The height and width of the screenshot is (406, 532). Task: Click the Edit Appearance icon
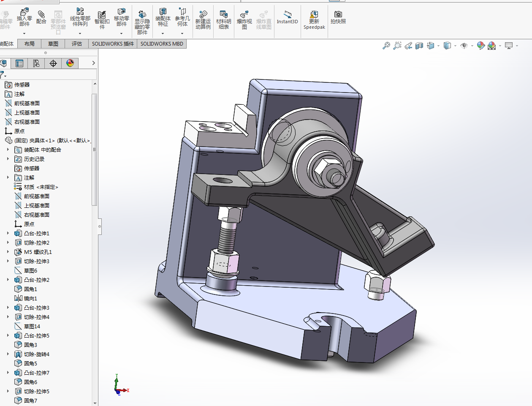click(x=480, y=46)
